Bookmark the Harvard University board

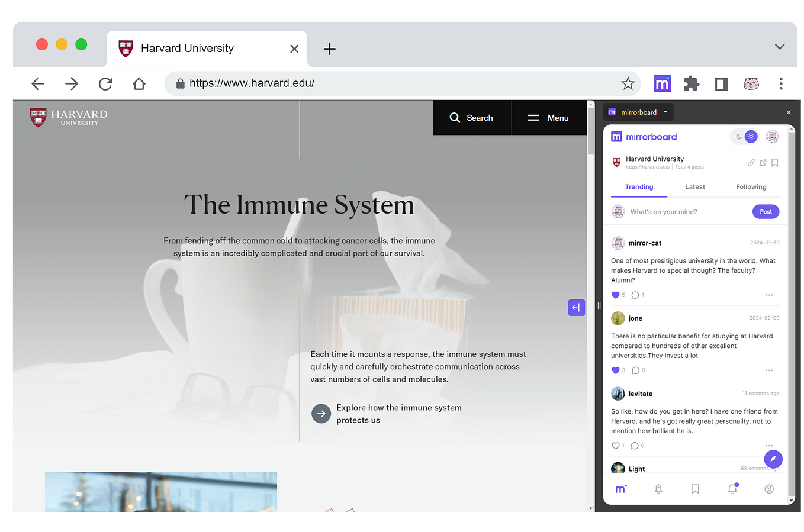click(x=774, y=163)
